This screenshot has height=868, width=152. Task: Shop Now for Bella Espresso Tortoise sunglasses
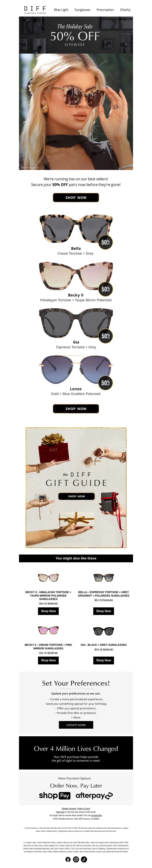(x=104, y=611)
